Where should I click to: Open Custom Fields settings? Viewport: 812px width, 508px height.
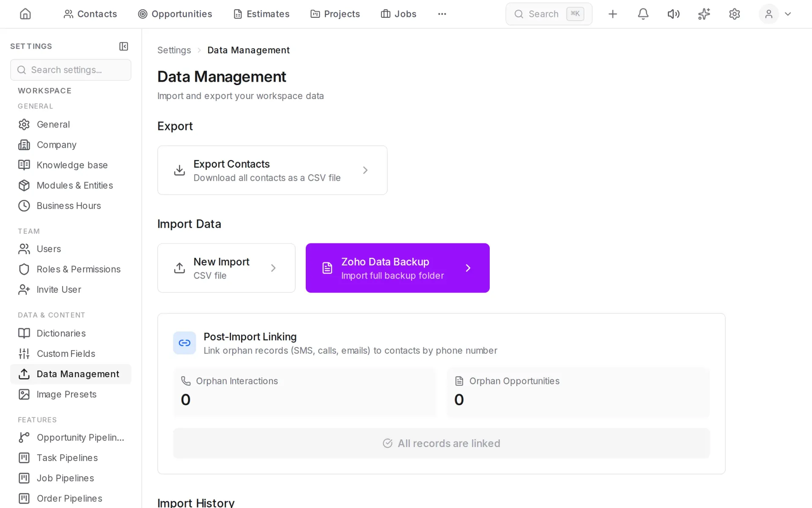coord(71,353)
